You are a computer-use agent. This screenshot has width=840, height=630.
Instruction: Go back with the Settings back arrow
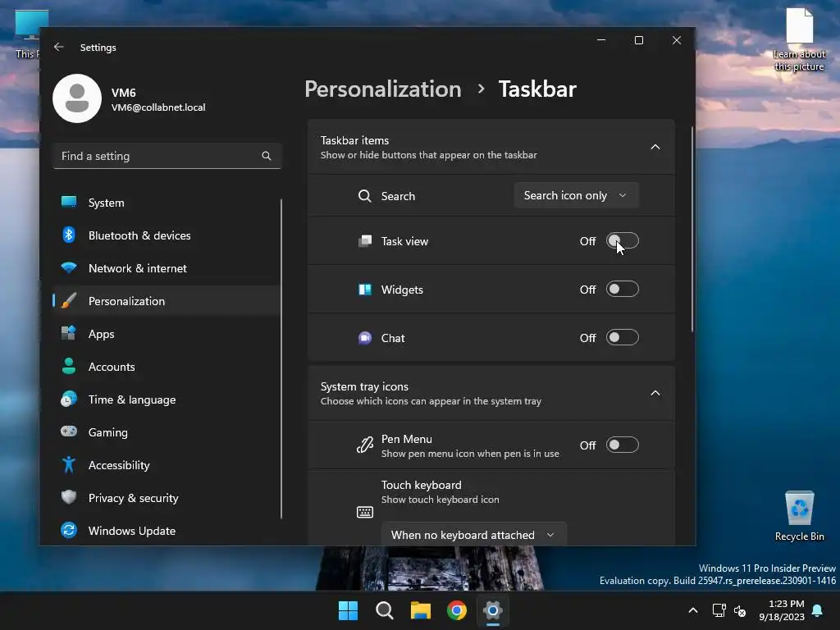point(59,47)
